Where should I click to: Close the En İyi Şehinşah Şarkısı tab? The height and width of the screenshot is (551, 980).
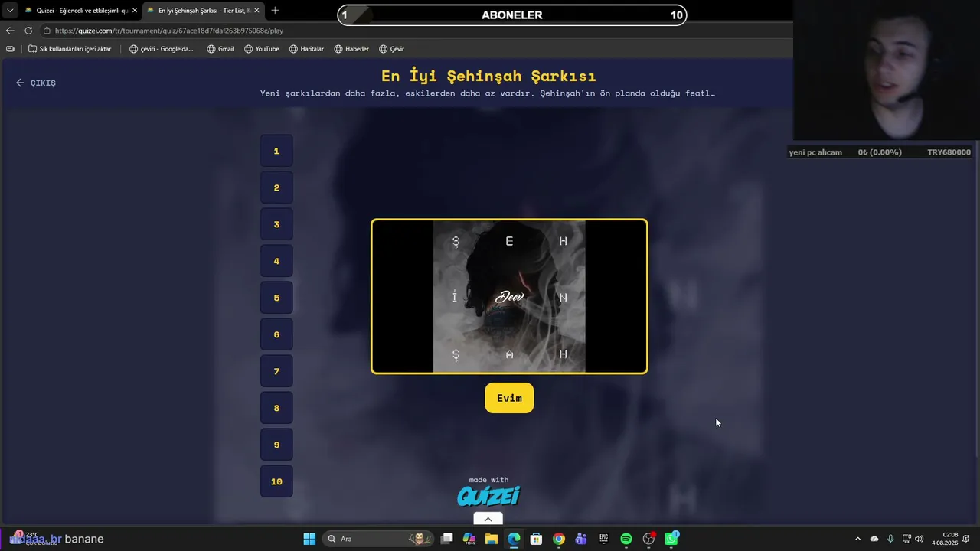click(x=256, y=11)
